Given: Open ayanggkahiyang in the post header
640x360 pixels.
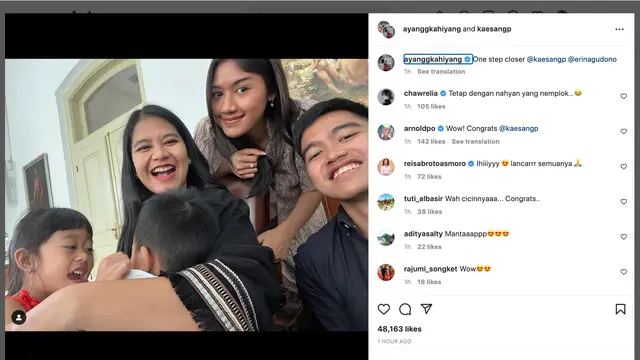Looking at the screenshot, I should 432,29.
